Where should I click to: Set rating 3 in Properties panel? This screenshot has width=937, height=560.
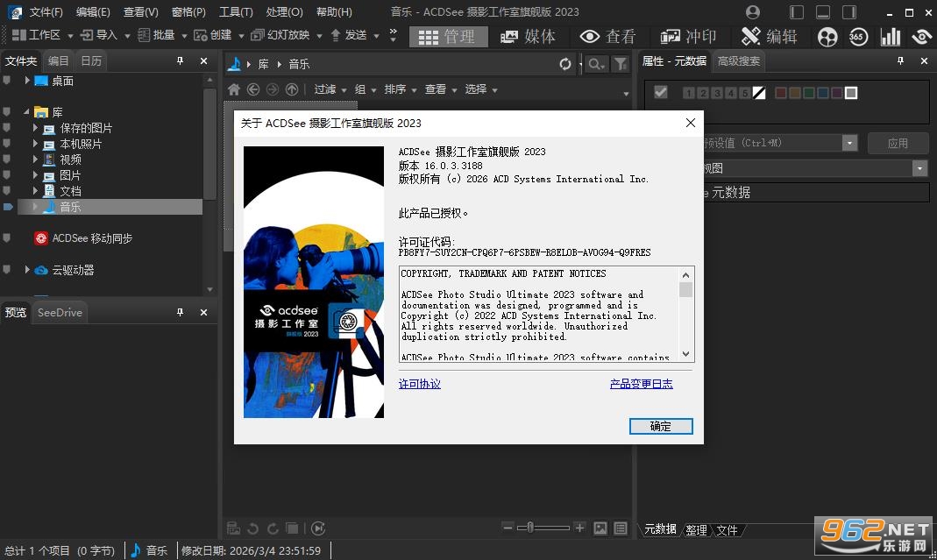coord(716,93)
